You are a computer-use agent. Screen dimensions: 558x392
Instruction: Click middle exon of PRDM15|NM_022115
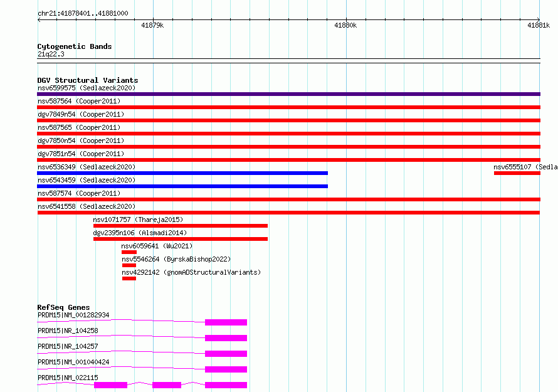pyautogui.click(x=167, y=385)
